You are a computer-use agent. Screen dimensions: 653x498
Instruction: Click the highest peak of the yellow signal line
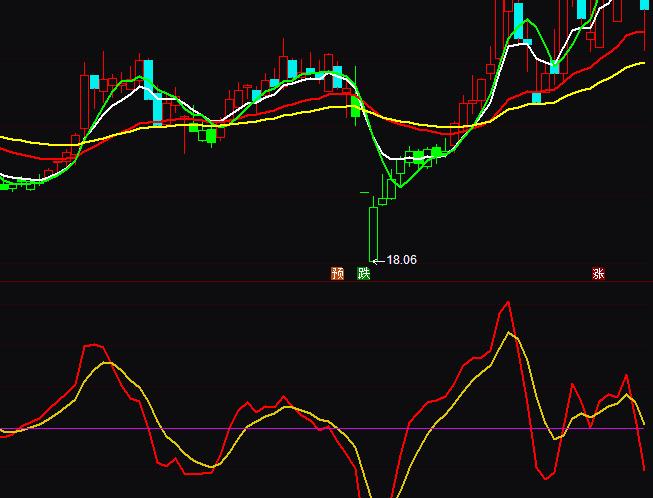[513, 332]
